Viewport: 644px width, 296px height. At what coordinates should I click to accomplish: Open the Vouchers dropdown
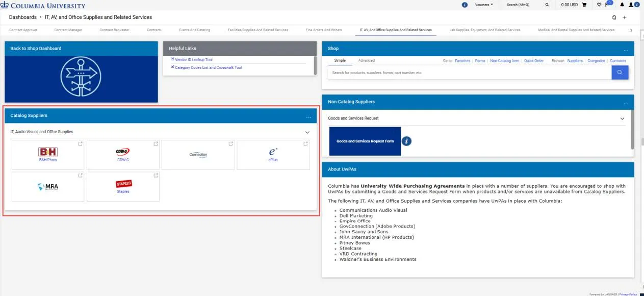[484, 5]
